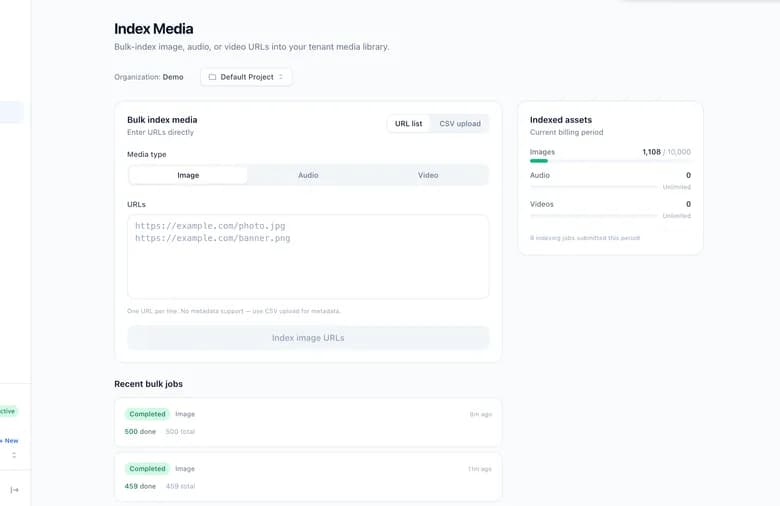
Task: Click the New link in the sidebar
Action: coord(10,441)
